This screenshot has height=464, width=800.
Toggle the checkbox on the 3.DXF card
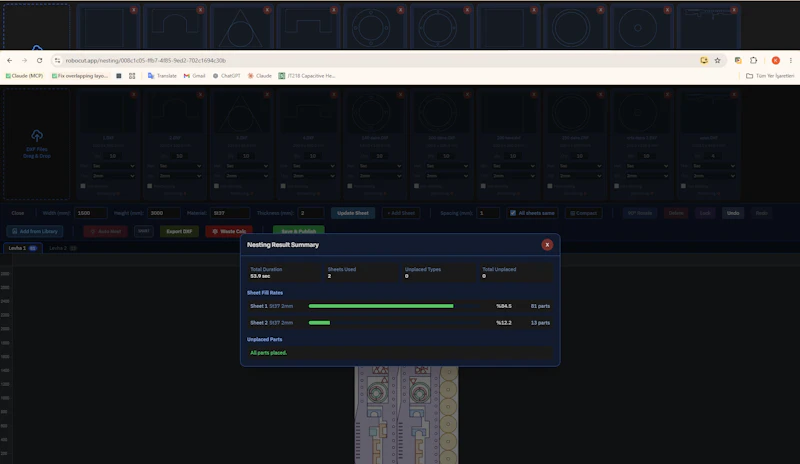216,186
